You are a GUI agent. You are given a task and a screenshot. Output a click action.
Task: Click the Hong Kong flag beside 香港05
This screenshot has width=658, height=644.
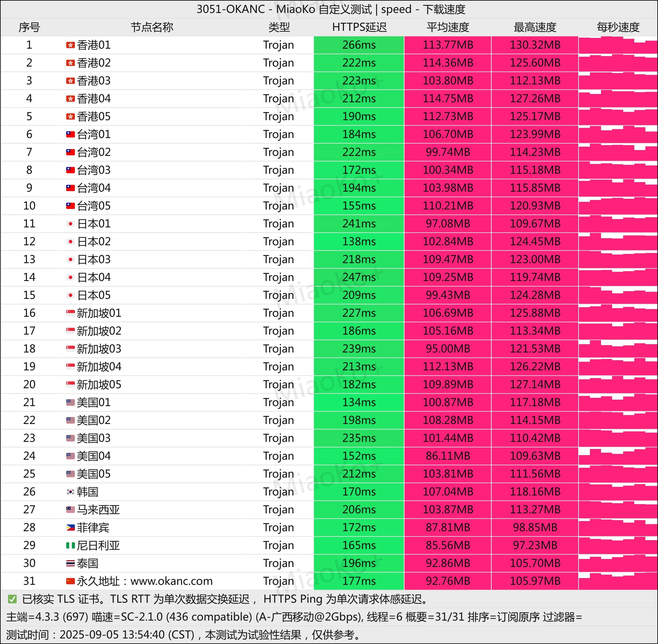(x=70, y=117)
